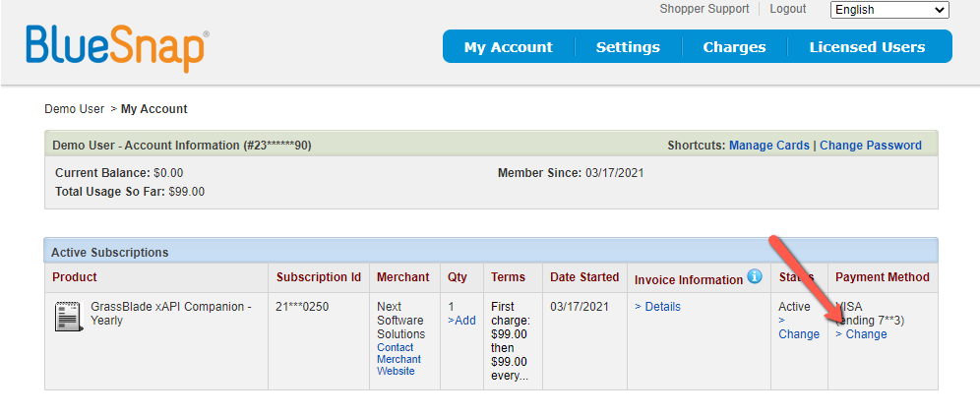Click the Next Software Solutions merchant name
The image size is (980, 415).
point(401,321)
